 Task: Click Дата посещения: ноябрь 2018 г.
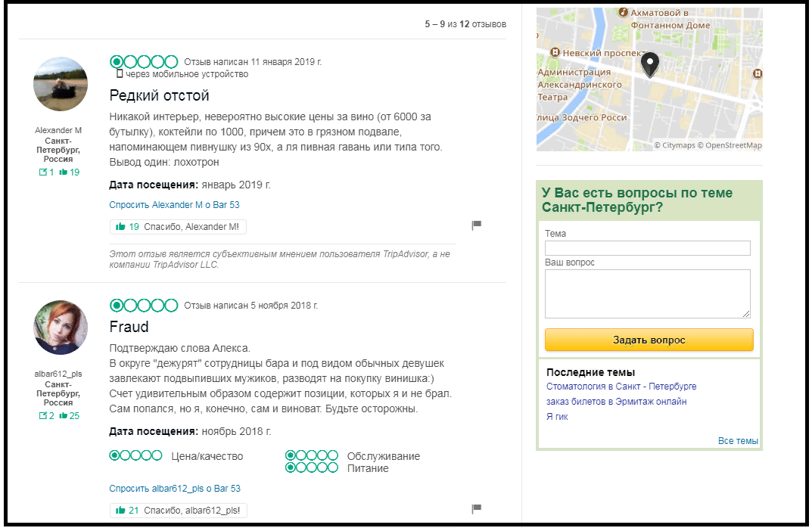click(x=190, y=431)
